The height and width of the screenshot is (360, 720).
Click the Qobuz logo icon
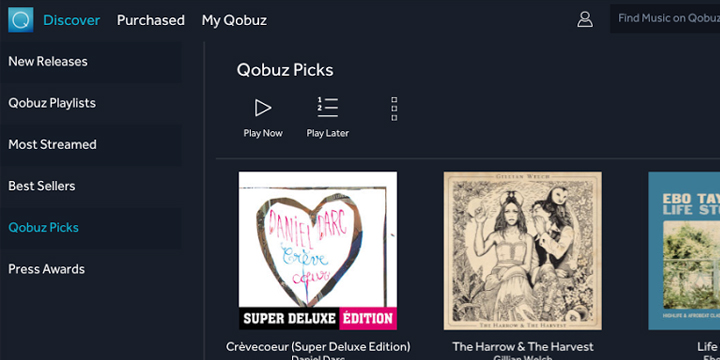pyautogui.click(x=21, y=20)
